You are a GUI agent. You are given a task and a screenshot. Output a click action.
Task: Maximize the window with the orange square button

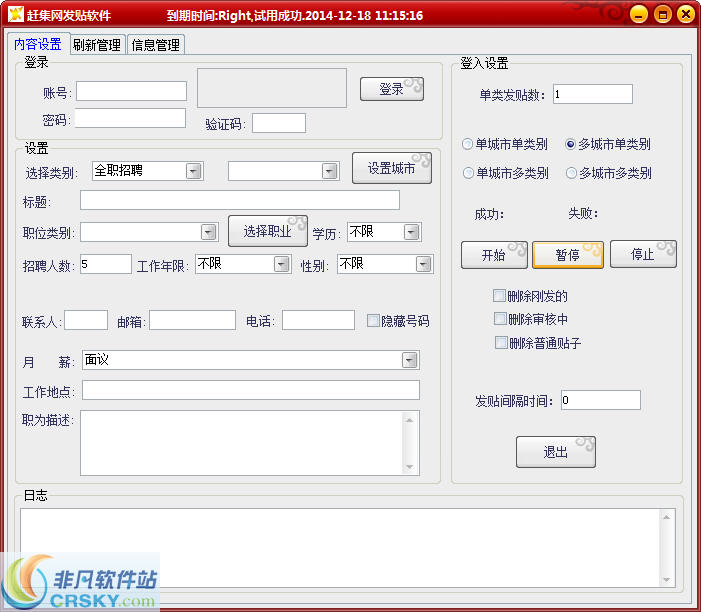point(663,14)
